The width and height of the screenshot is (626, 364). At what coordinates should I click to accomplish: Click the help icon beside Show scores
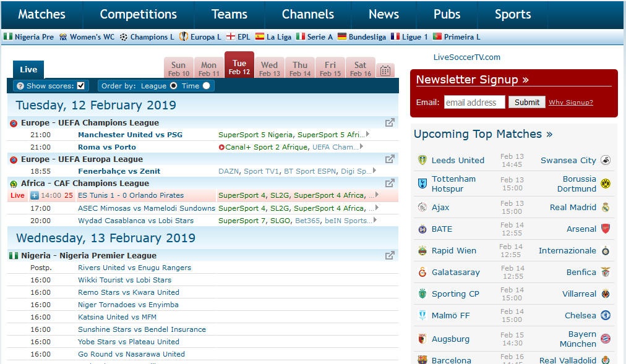click(20, 85)
